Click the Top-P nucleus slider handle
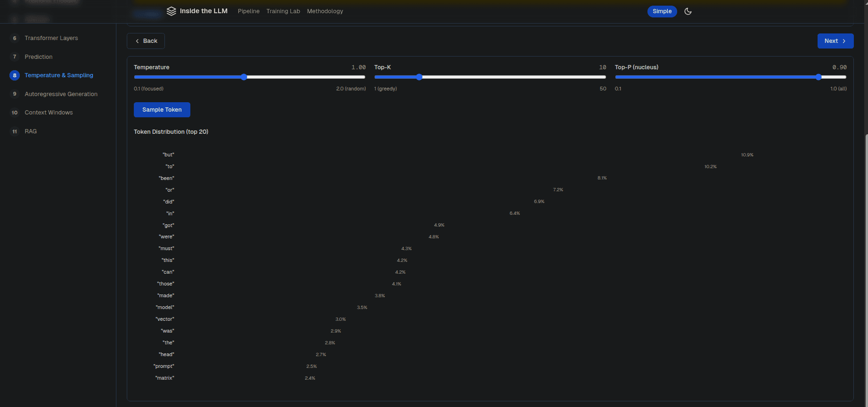The image size is (868, 407). pyautogui.click(x=819, y=77)
